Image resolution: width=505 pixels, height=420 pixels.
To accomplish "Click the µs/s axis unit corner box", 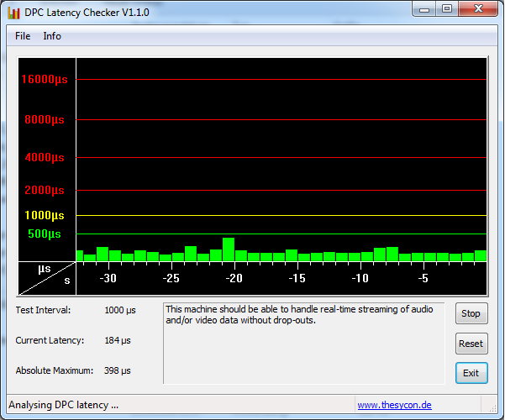I will [47, 278].
